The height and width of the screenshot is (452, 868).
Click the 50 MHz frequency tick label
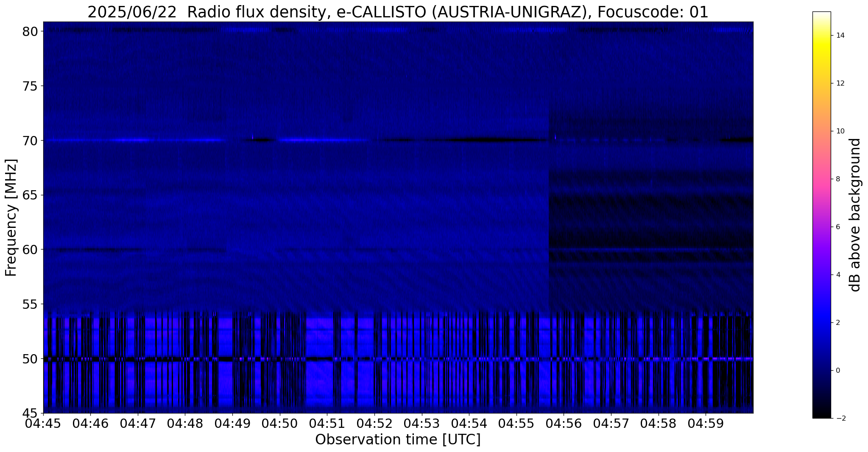(x=30, y=359)
